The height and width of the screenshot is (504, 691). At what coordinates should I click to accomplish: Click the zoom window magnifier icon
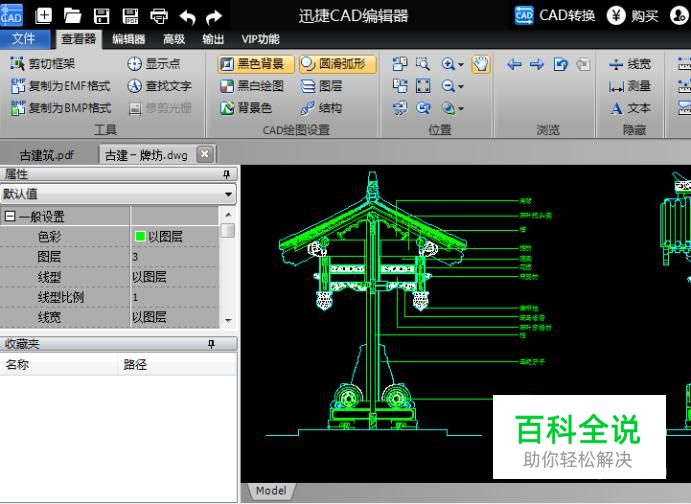point(423,64)
